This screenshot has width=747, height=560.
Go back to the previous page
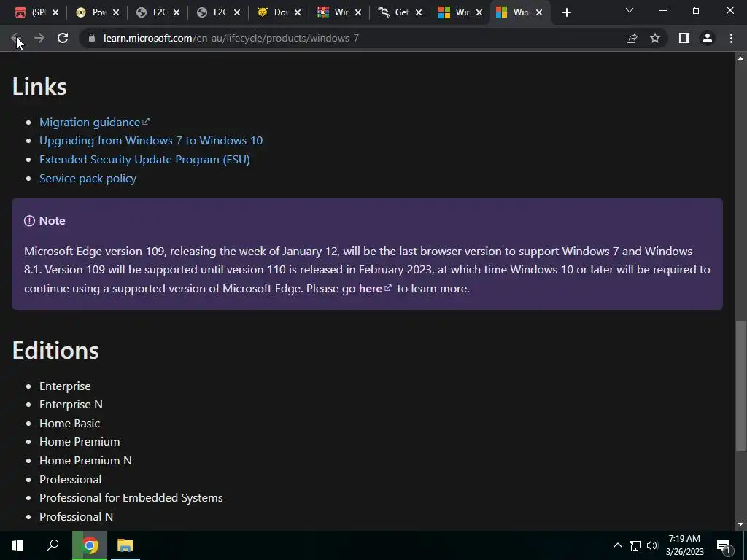pos(15,38)
